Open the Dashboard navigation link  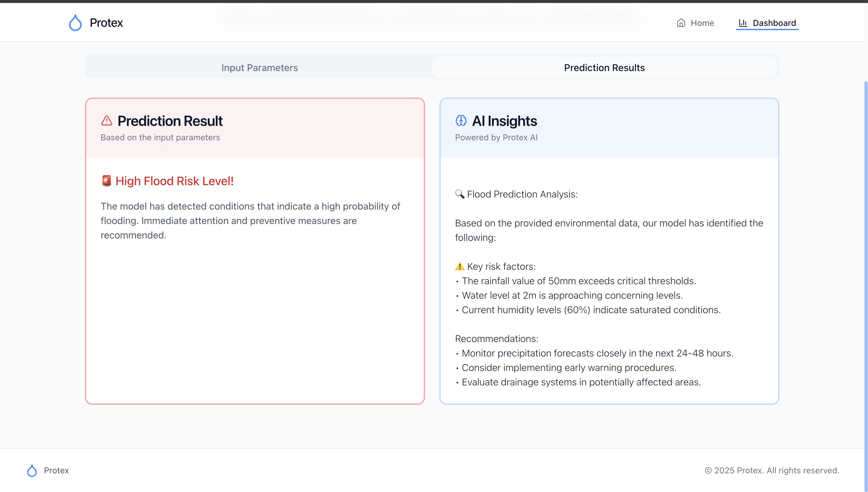[x=774, y=23]
